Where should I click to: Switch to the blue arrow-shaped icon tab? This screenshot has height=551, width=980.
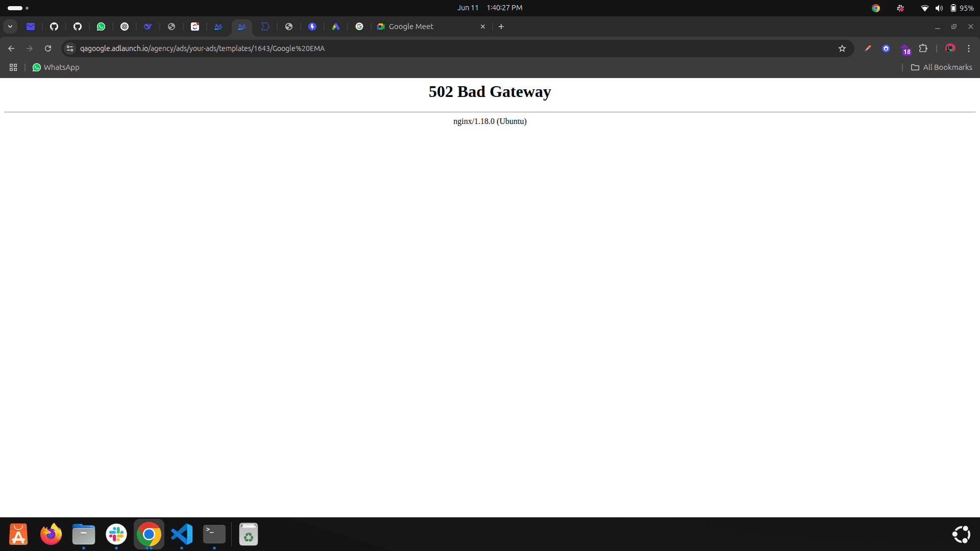coord(265,27)
